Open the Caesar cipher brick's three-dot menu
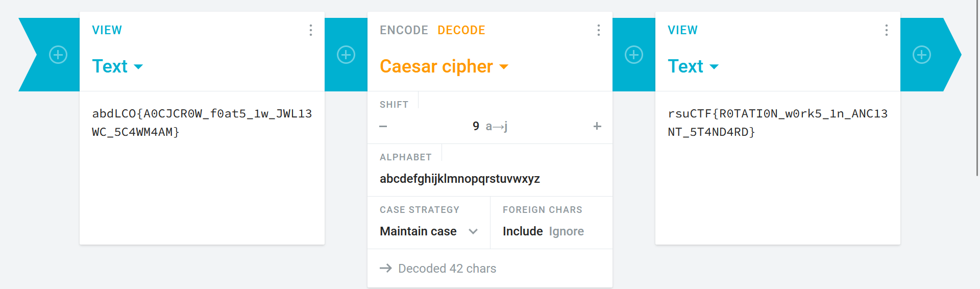 pyautogui.click(x=598, y=30)
